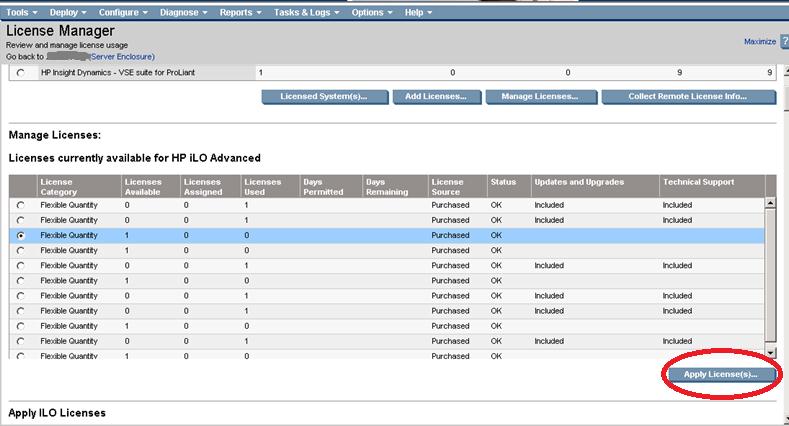
Task: Expand the Help dropdown menu
Action: (418, 13)
